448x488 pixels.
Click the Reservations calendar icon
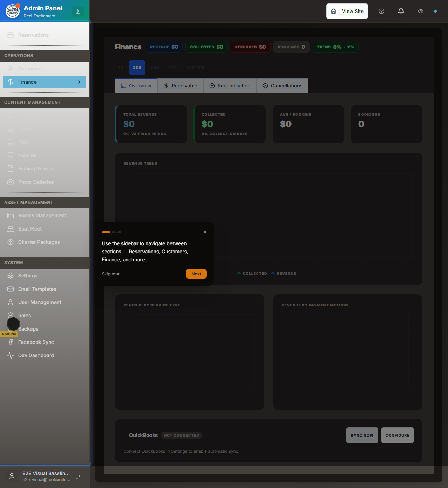click(10, 35)
